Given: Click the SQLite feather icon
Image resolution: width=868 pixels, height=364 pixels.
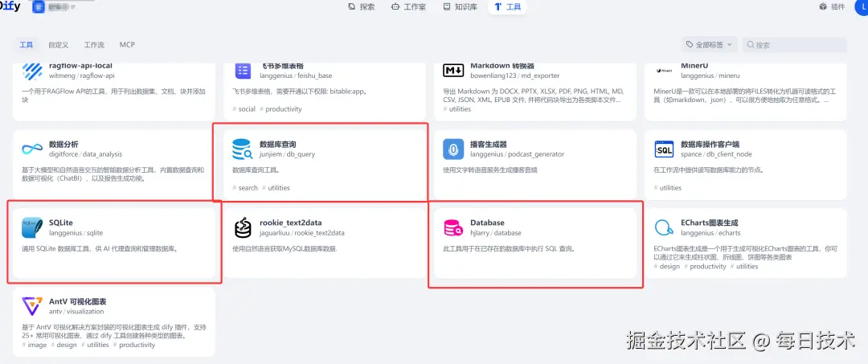Looking at the screenshot, I should [32, 227].
